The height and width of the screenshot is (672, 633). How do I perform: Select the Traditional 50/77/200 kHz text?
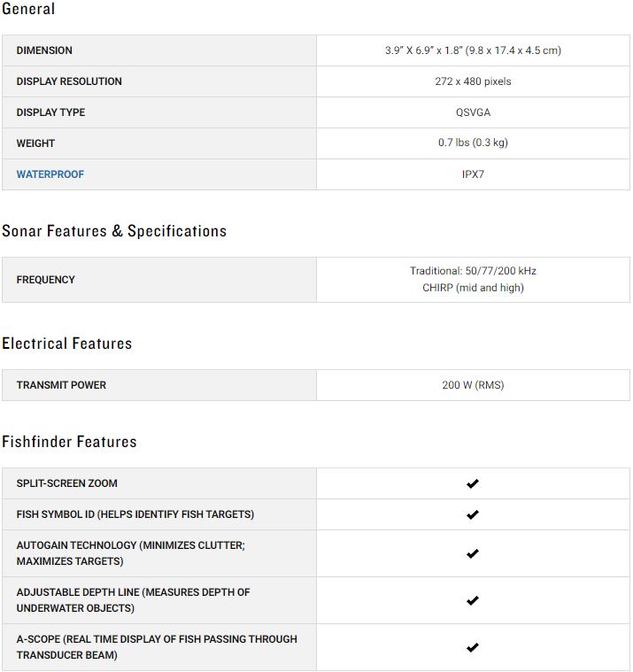pos(473,271)
